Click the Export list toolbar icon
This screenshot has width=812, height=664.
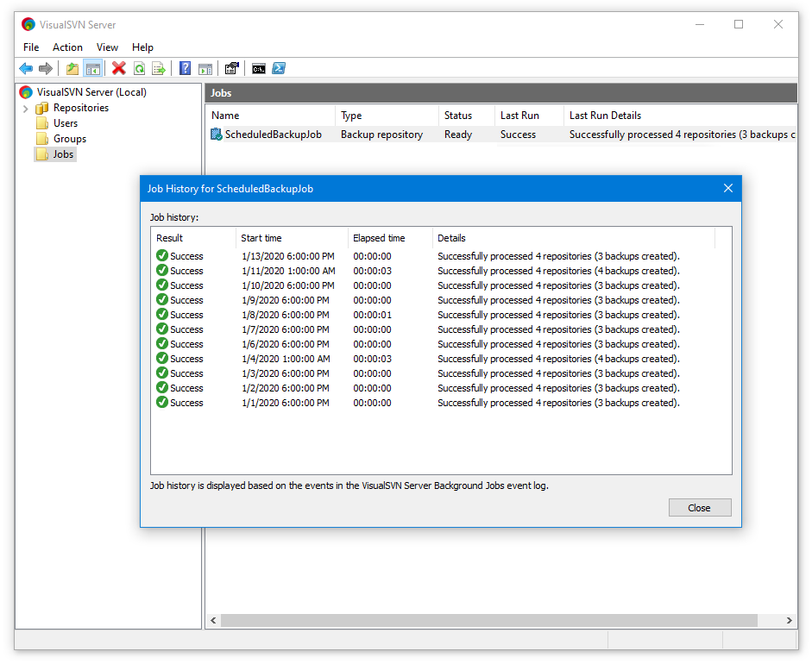pos(159,69)
